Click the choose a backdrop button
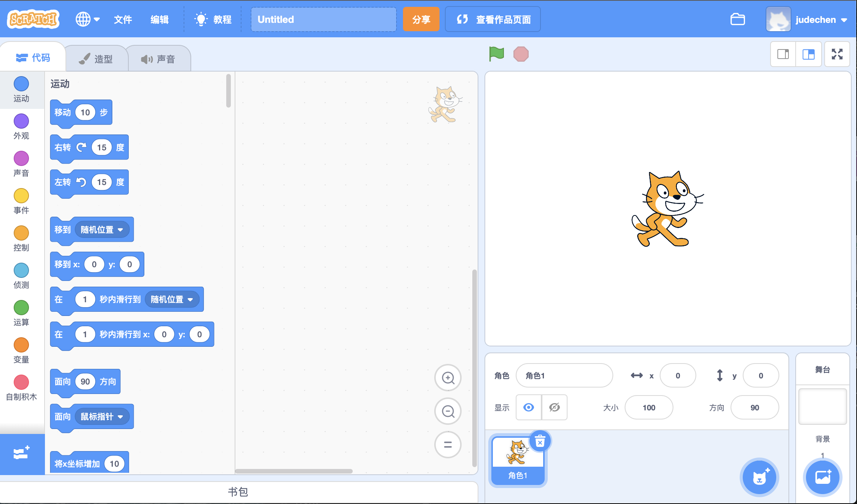This screenshot has width=857, height=504. coord(823,477)
